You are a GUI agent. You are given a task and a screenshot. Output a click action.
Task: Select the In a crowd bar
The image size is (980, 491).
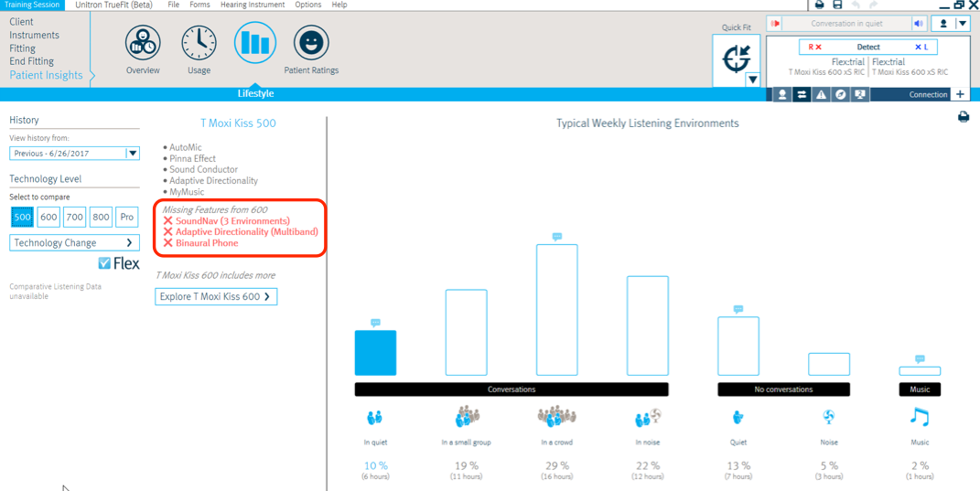(x=557, y=310)
